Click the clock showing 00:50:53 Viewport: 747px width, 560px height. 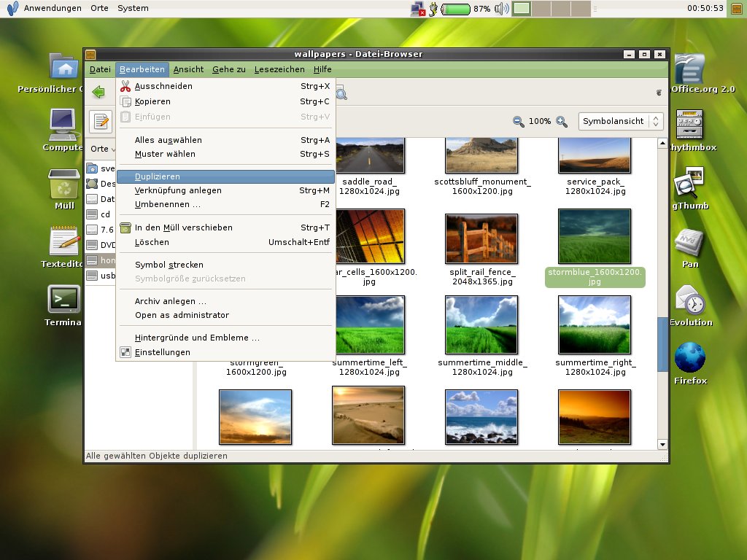coord(705,8)
